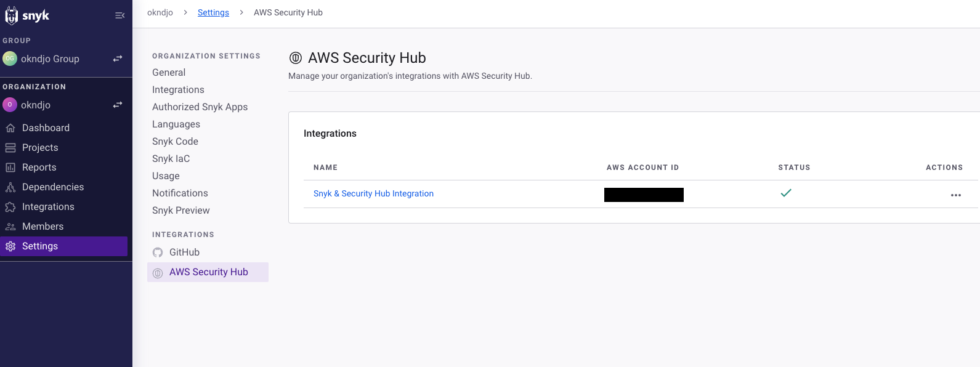Open Notifications settings page
The image size is (980, 367).
(x=180, y=193)
